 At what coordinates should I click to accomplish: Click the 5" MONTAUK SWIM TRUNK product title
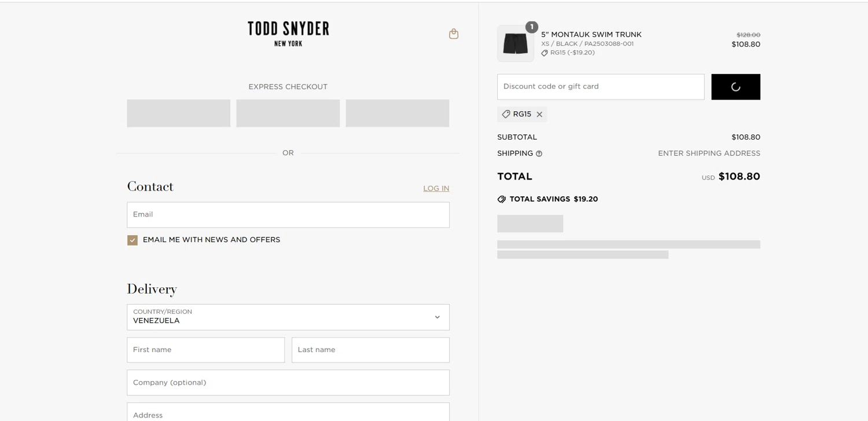pyautogui.click(x=591, y=35)
